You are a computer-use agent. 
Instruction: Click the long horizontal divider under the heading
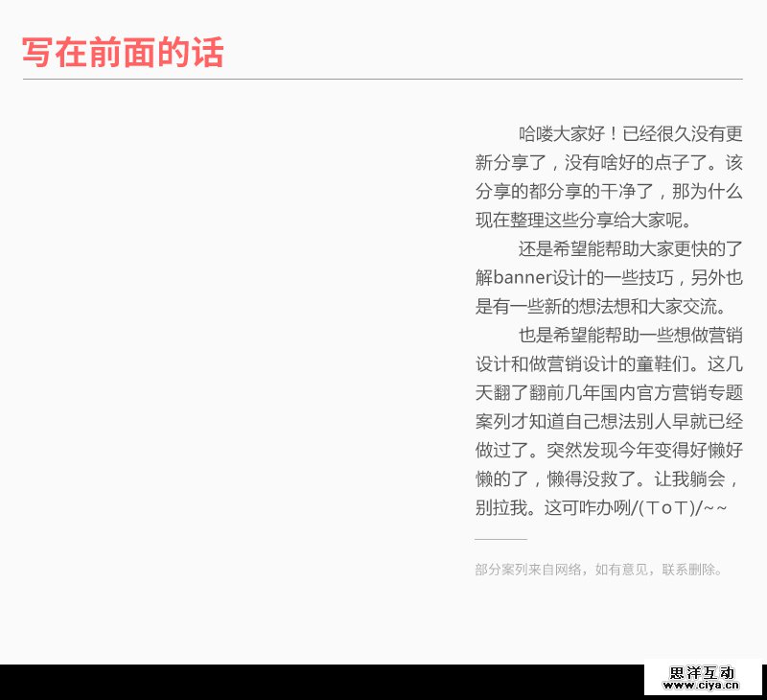(383, 79)
